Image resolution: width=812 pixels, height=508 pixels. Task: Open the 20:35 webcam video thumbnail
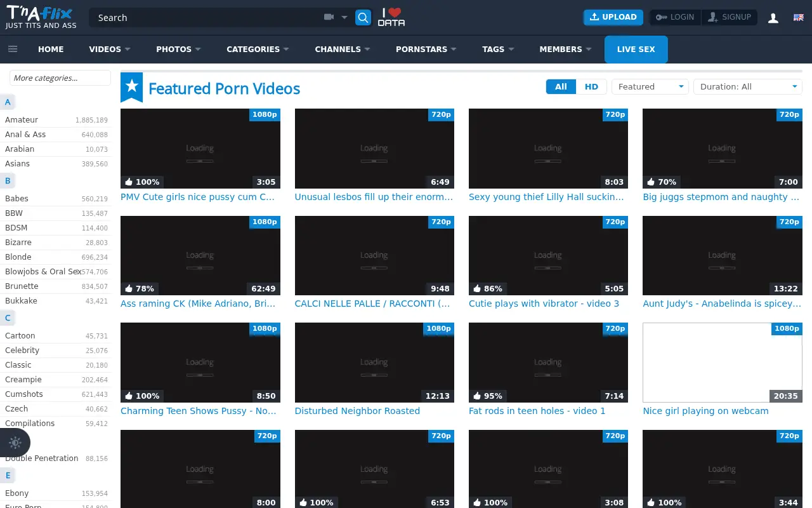click(x=722, y=363)
